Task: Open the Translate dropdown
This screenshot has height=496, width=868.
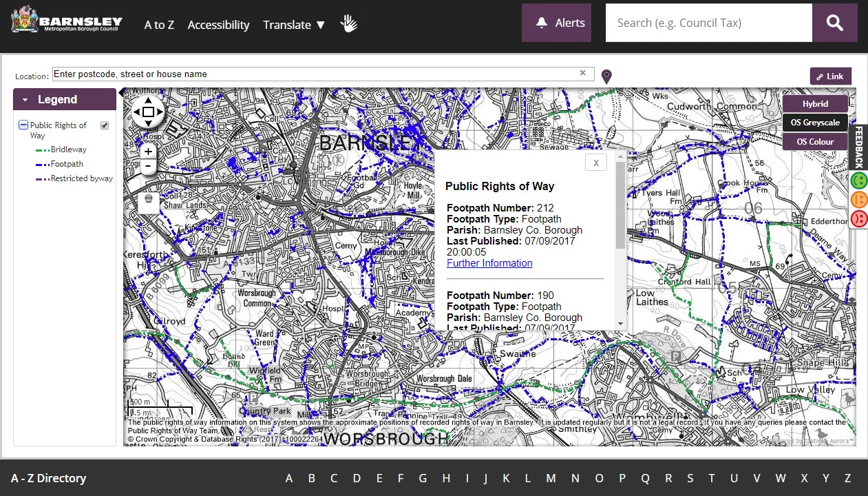Action: (294, 25)
